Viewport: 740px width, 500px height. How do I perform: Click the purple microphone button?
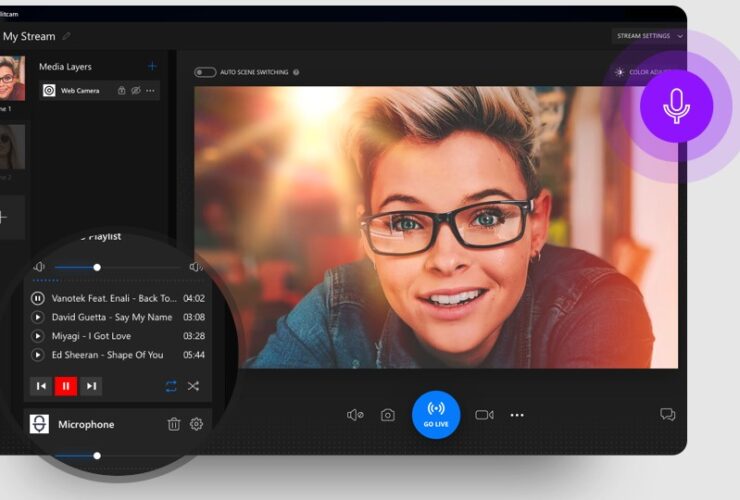click(x=676, y=106)
